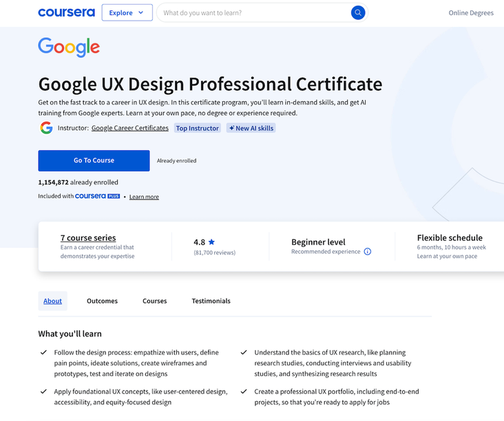Open the Explore dropdown
Screen dimensions: 504x421
[x=127, y=12]
